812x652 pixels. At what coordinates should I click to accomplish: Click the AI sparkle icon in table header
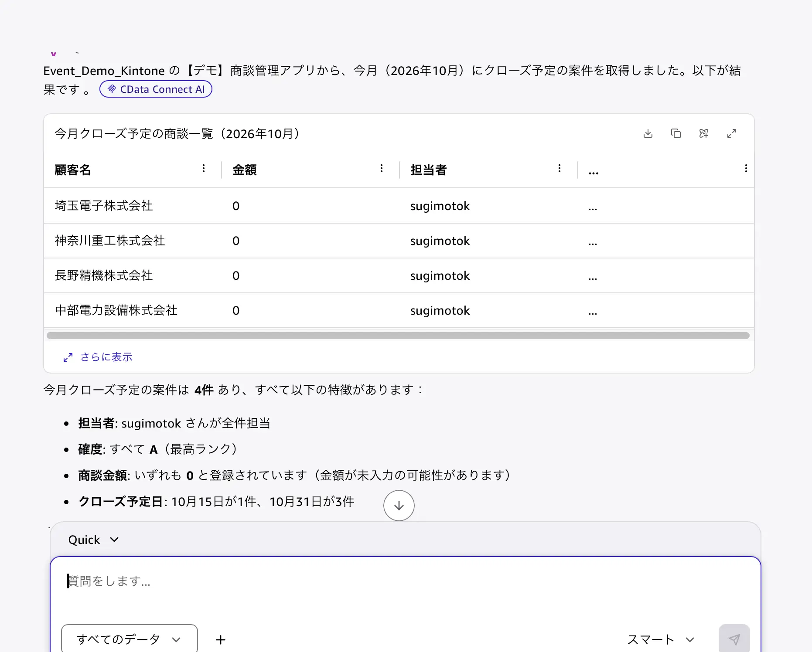pos(703,133)
